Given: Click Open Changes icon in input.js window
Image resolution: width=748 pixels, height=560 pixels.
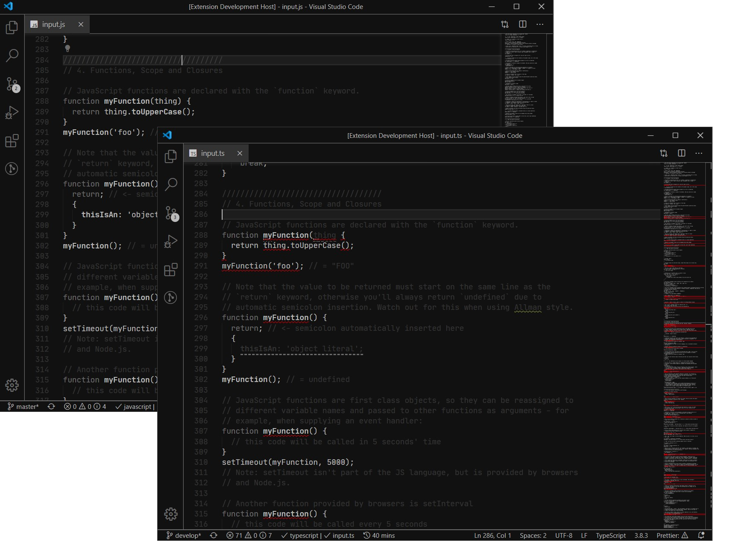Looking at the screenshot, I should 505,24.
